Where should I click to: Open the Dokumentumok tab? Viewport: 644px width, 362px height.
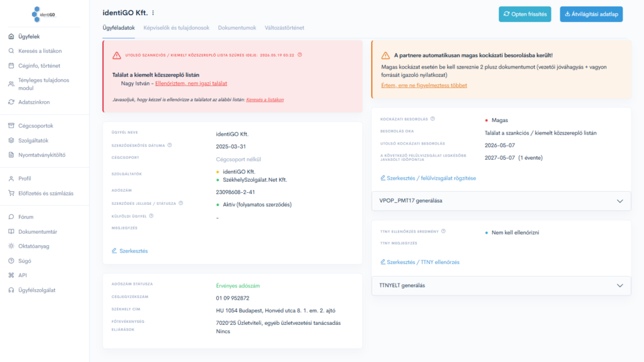237,28
